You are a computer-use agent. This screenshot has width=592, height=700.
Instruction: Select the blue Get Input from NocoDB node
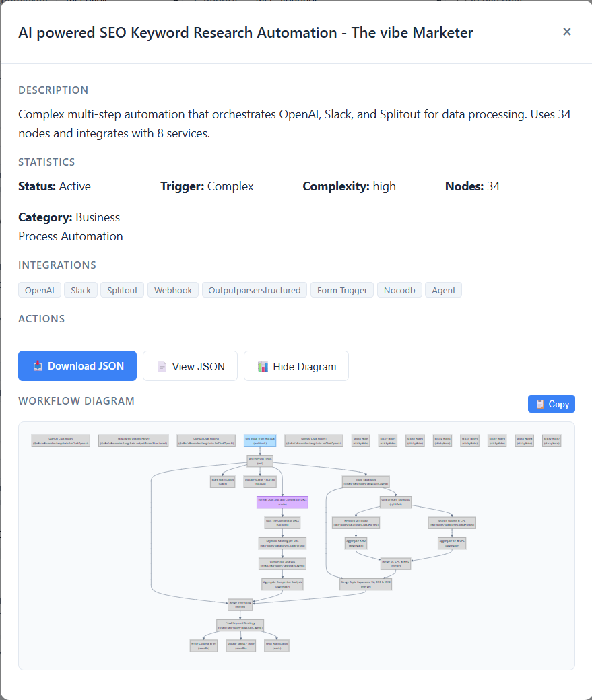click(x=260, y=441)
